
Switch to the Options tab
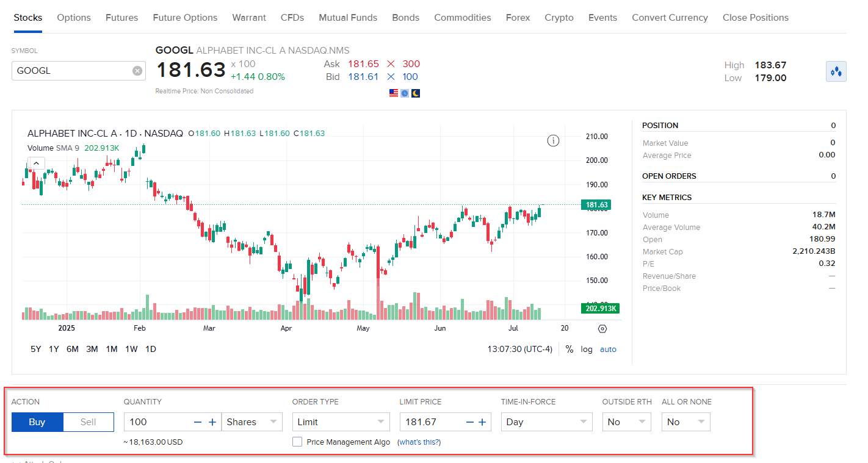coord(73,18)
